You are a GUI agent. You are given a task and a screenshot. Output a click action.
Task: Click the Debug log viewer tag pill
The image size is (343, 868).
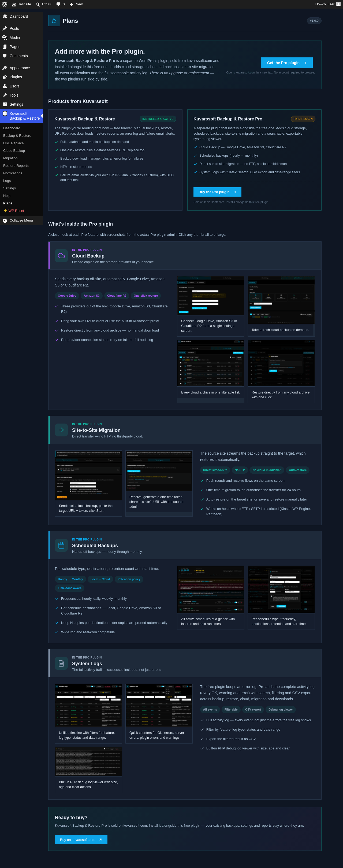tap(280, 710)
